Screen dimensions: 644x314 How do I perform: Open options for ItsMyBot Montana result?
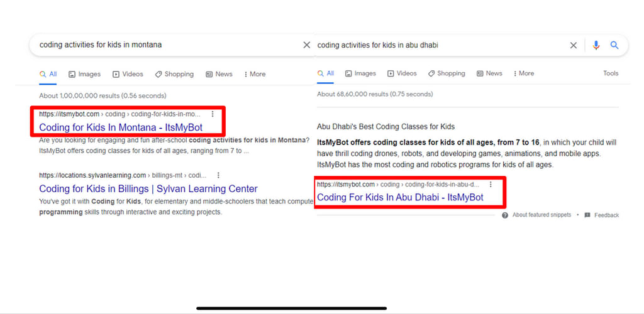click(x=213, y=114)
